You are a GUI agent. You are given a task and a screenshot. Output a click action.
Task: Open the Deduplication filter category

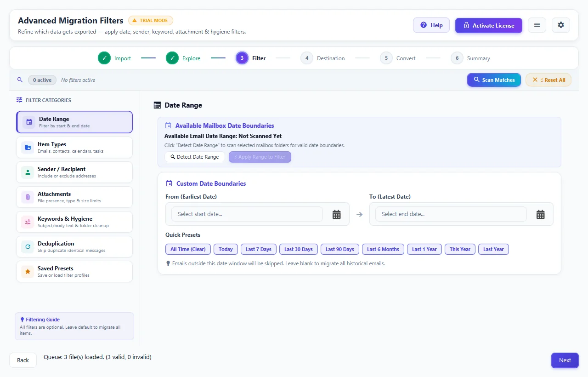pos(74,247)
